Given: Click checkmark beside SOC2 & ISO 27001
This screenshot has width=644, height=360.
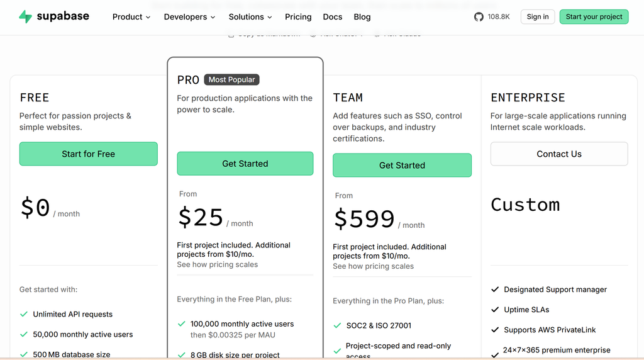Looking at the screenshot, I should (x=337, y=325).
